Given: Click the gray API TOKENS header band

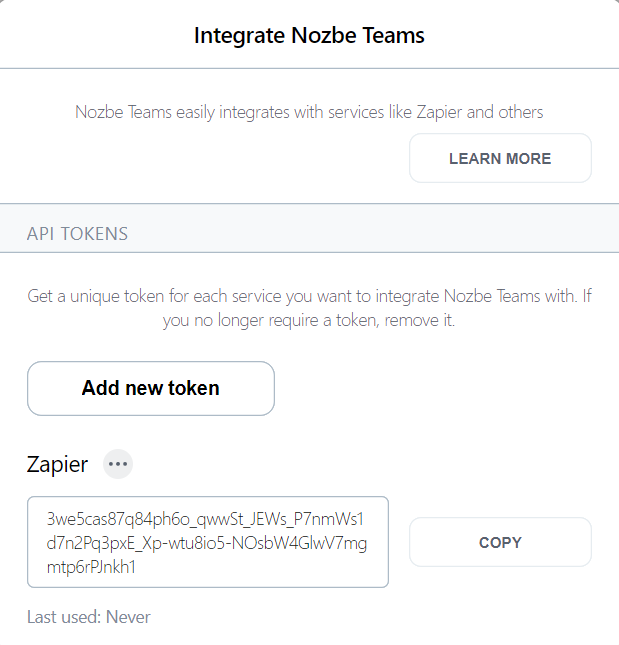Looking at the screenshot, I should [x=309, y=228].
